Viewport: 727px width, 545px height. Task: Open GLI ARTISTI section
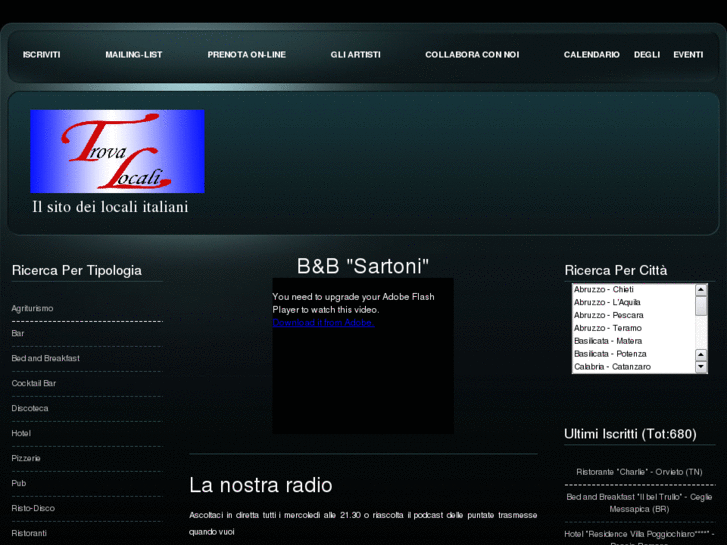click(355, 55)
